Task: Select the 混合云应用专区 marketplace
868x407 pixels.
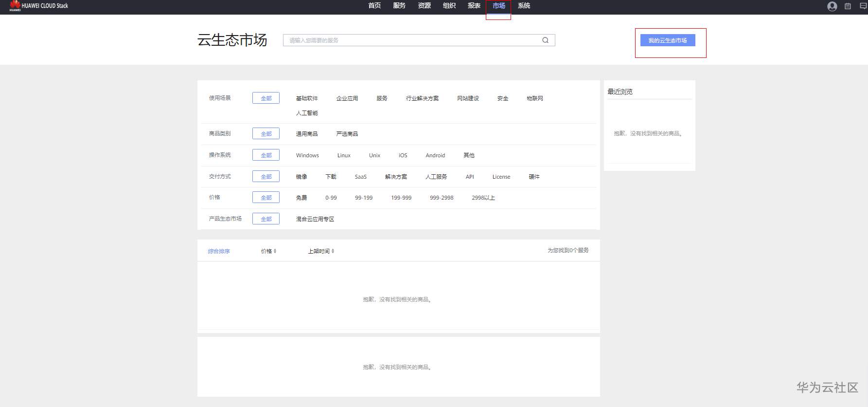Action: (x=315, y=219)
